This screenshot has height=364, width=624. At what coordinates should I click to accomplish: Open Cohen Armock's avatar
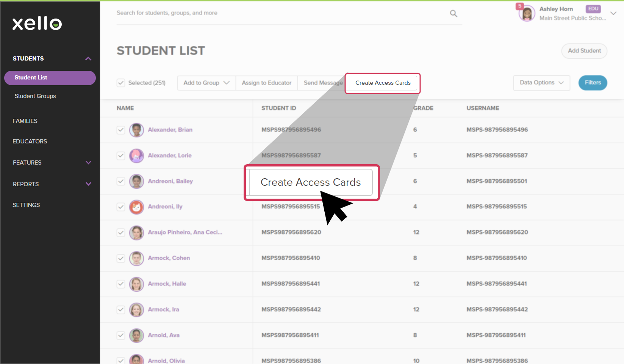136,258
